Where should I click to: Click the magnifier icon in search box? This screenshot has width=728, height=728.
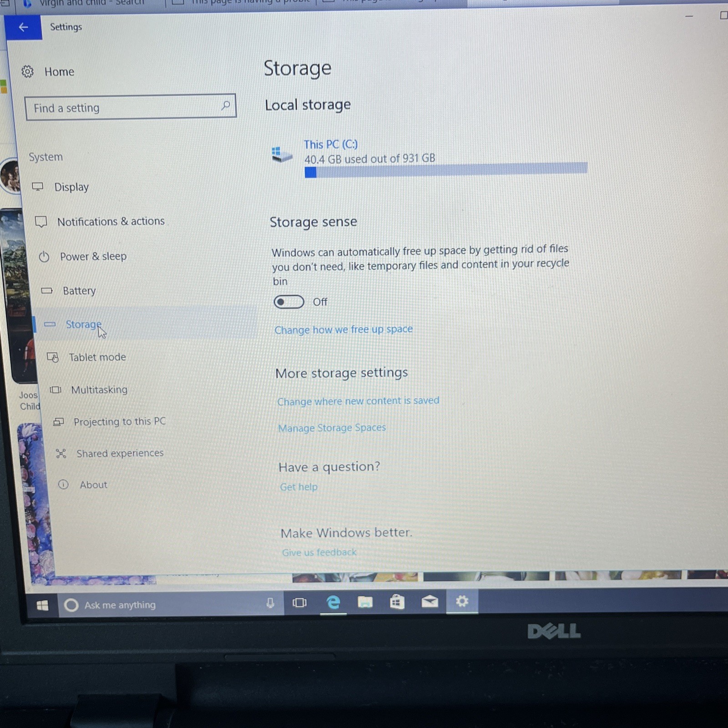click(225, 106)
